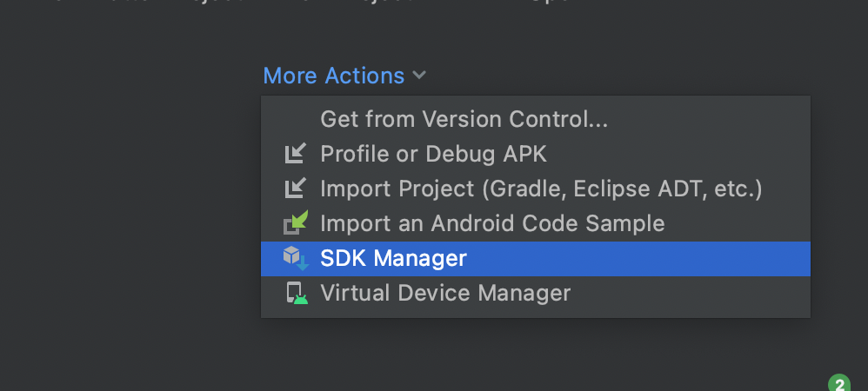Dismiss the menu by clicking the dark background
868x391 pixels.
(x=127, y=222)
